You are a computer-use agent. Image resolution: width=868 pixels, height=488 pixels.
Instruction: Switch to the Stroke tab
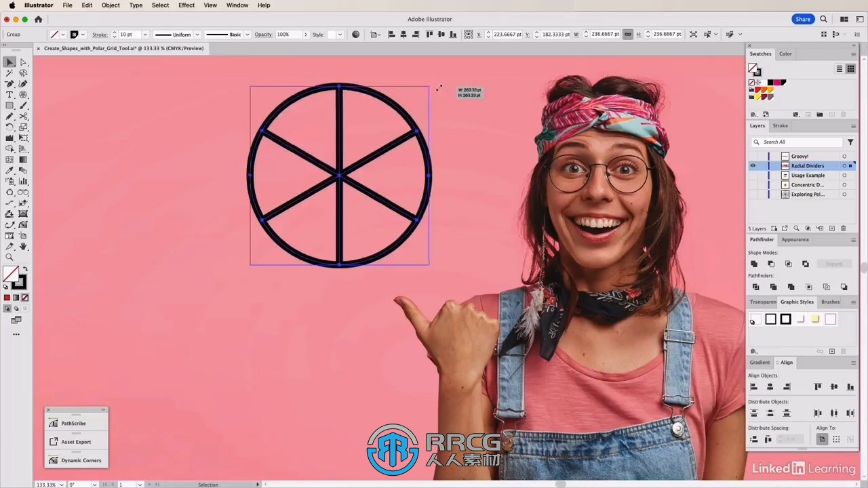781,125
